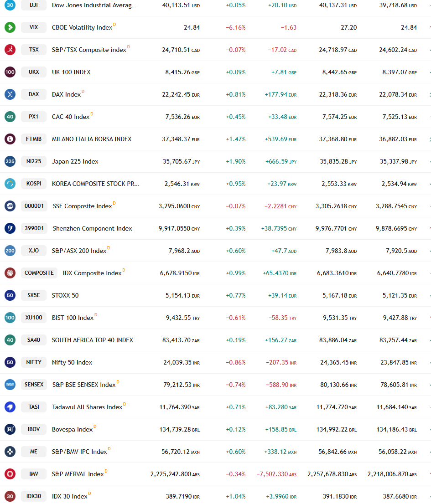Click the Tadawul TASI logo icon
The height and width of the screenshot is (504, 431).
[x=10, y=407]
